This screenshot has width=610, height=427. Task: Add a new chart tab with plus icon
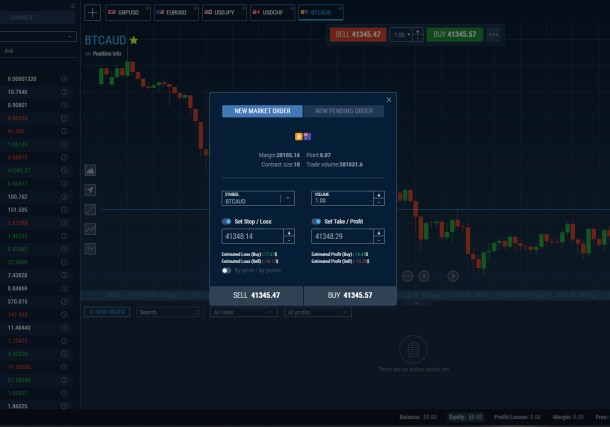(x=92, y=13)
